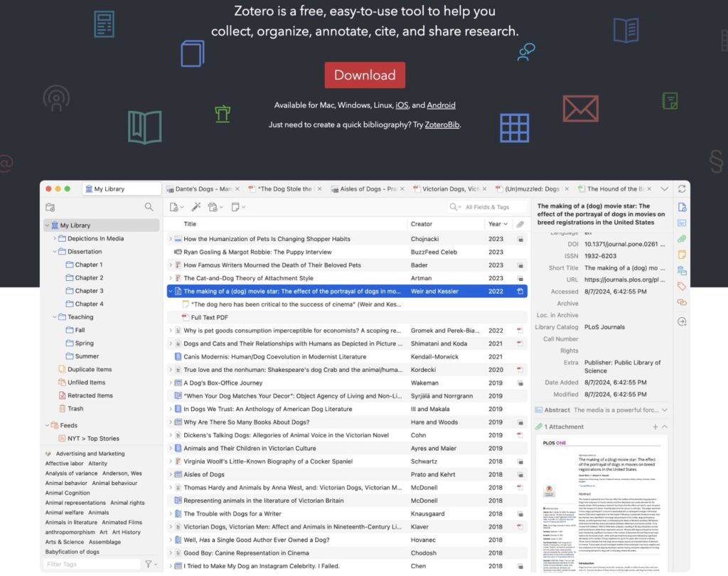728x576 pixels.
Task: Click the Retracted Items icon
Action: pos(63,395)
